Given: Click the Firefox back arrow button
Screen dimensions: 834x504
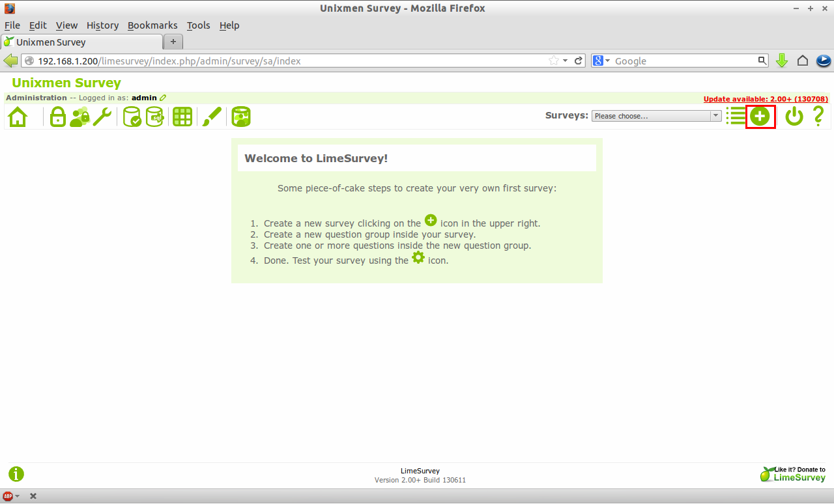Looking at the screenshot, I should point(10,61).
